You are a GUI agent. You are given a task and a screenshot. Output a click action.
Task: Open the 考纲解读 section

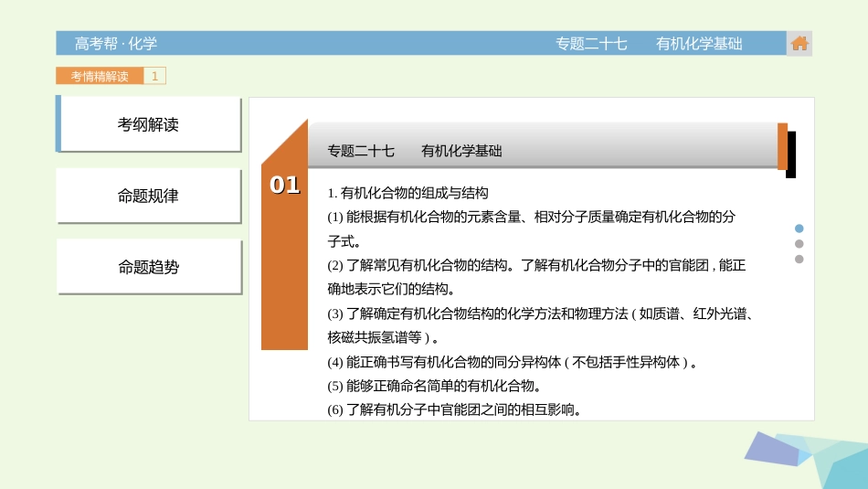click(x=148, y=124)
